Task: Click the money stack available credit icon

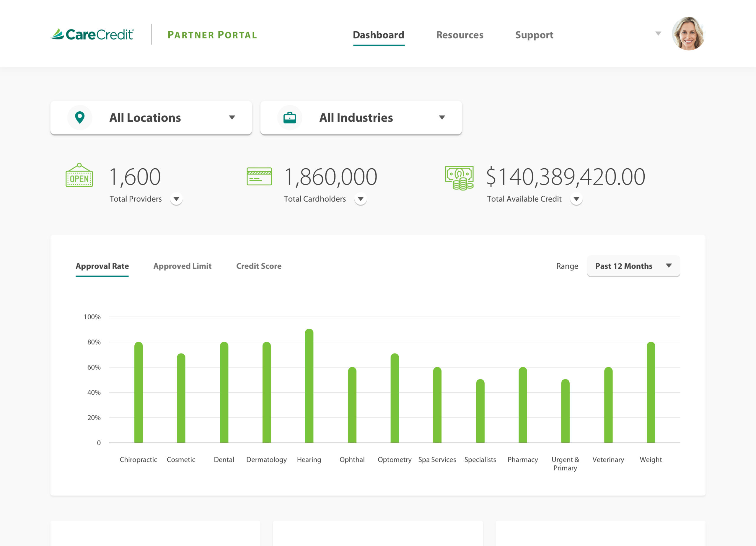Action: [x=459, y=178]
